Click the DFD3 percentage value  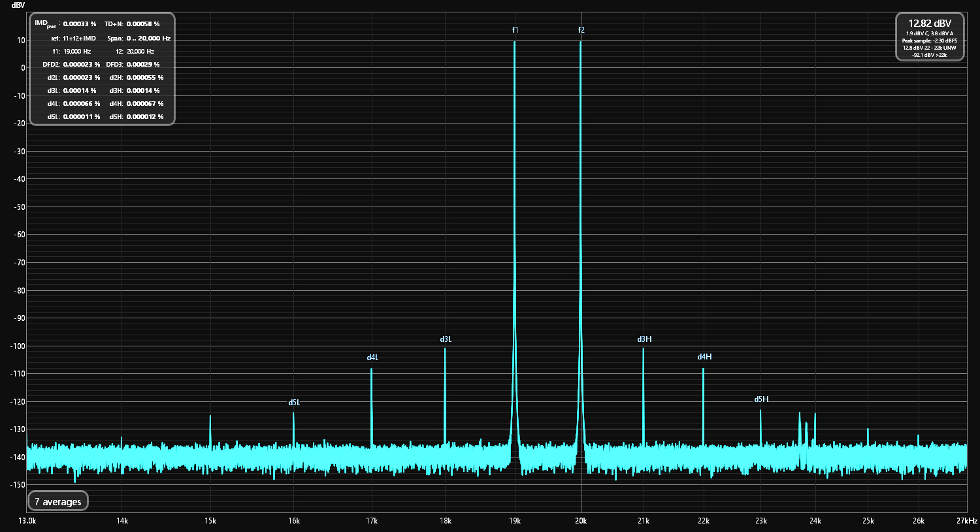coord(142,65)
